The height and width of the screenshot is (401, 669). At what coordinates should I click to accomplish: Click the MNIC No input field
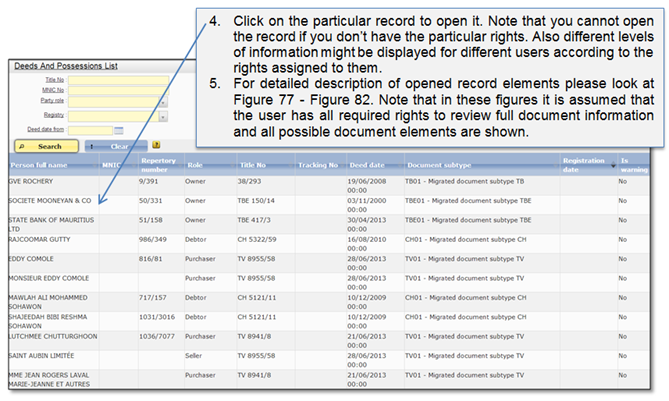click(118, 90)
